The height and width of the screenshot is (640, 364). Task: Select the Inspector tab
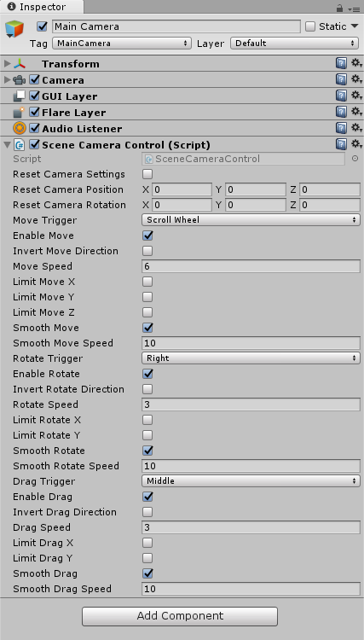42,7
